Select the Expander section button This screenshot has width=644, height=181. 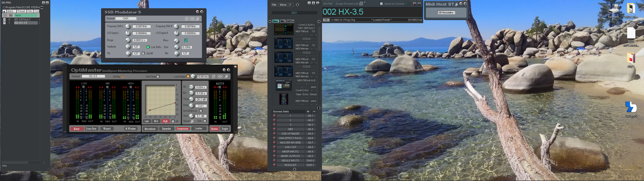pos(167,129)
